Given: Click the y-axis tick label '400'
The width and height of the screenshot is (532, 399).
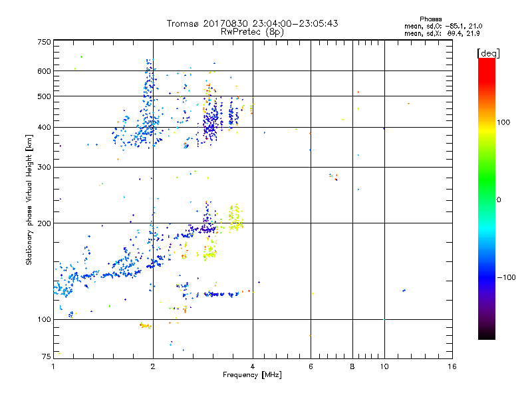Looking at the screenshot, I should (x=44, y=128).
